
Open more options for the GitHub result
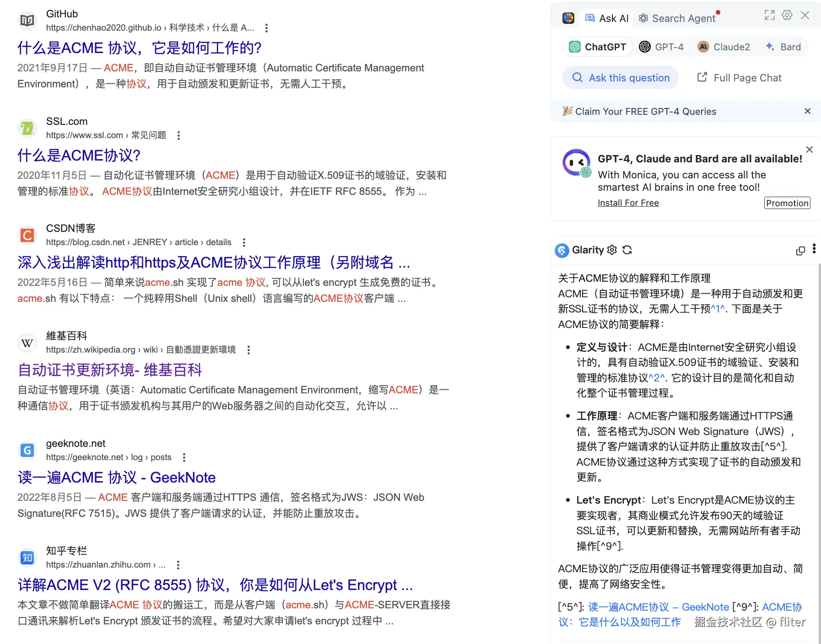coord(266,28)
